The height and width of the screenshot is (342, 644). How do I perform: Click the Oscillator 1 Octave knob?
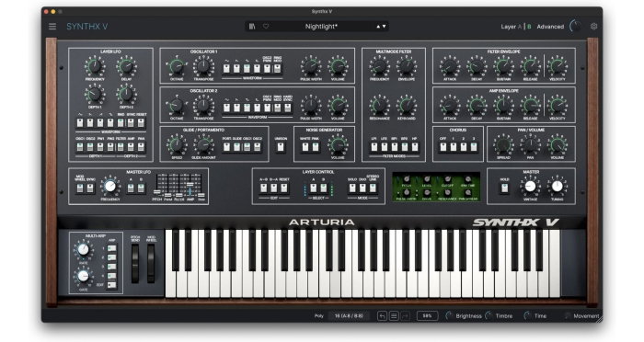click(x=177, y=66)
